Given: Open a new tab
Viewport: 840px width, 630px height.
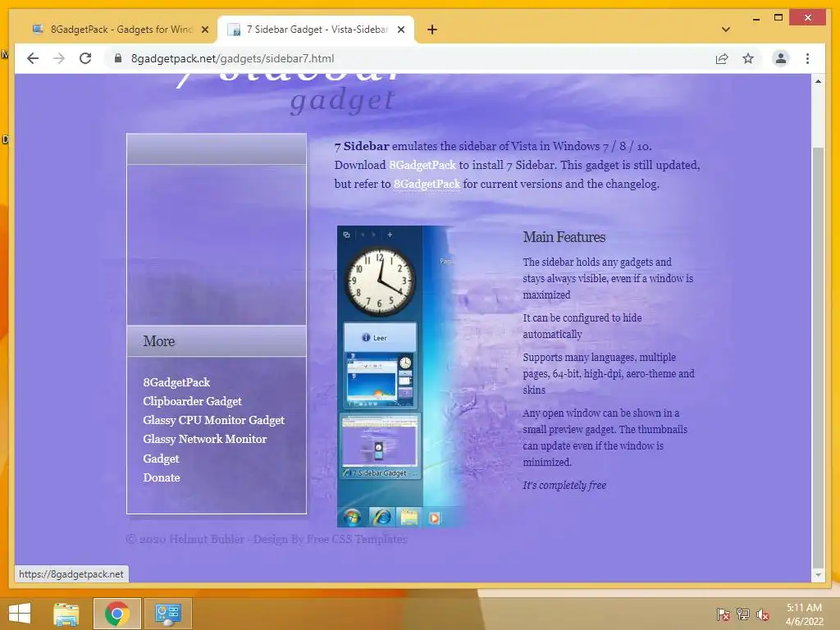Looking at the screenshot, I should 432,30.
